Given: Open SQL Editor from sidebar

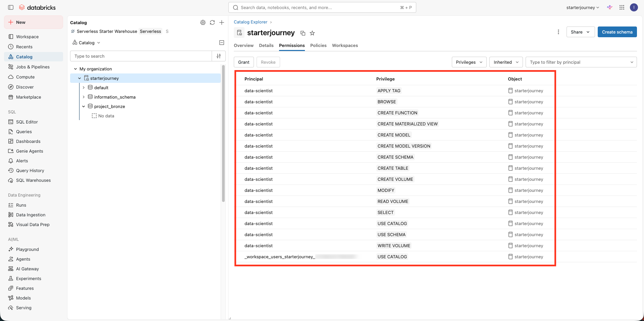Looking at the screenshot, I should pos(27,122).
